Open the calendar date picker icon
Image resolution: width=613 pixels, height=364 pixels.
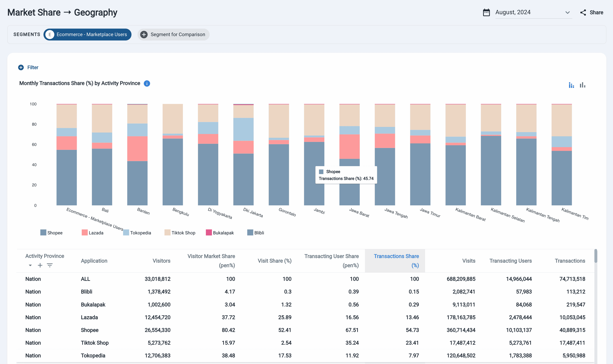pyautogui.click(x=486, y=12)
